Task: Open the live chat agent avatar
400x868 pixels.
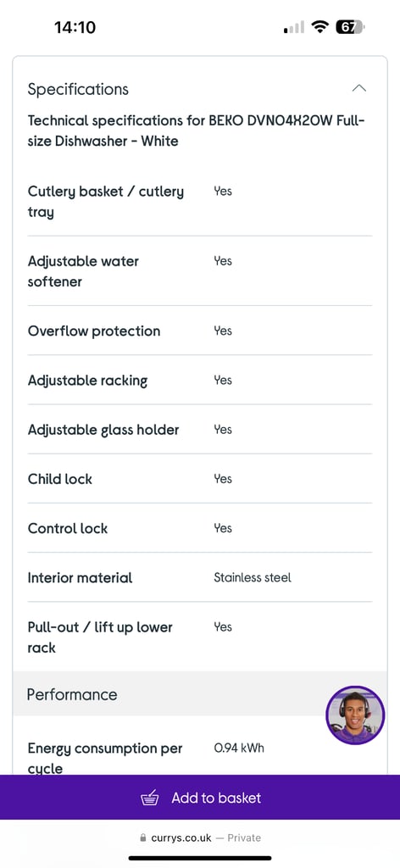Action: coord(354,715)
